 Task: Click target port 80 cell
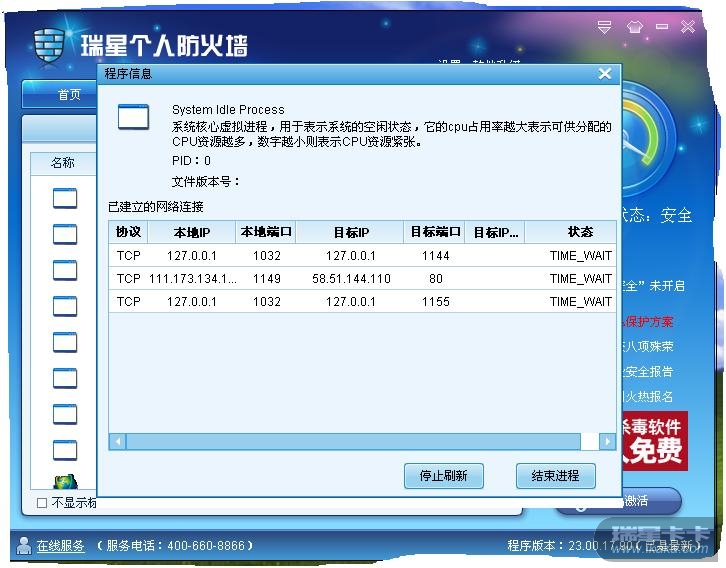coord(436,279)
